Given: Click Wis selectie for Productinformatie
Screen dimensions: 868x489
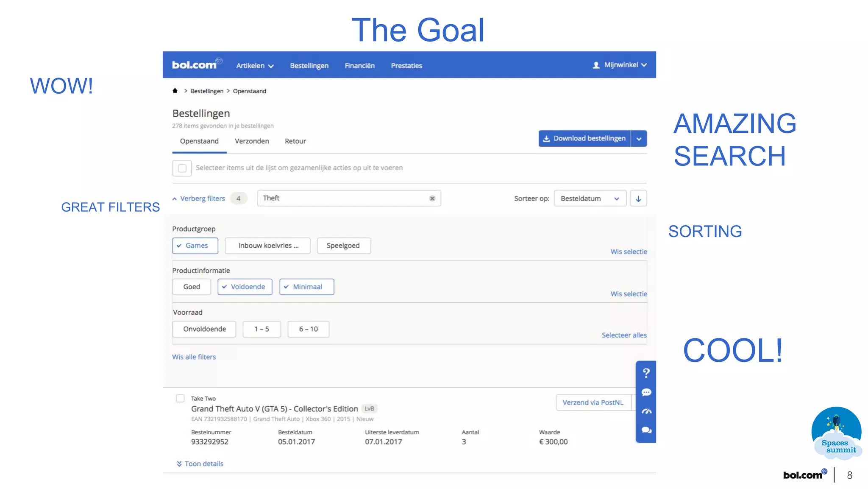Looking at the screenshot, I should click(629, 294).
